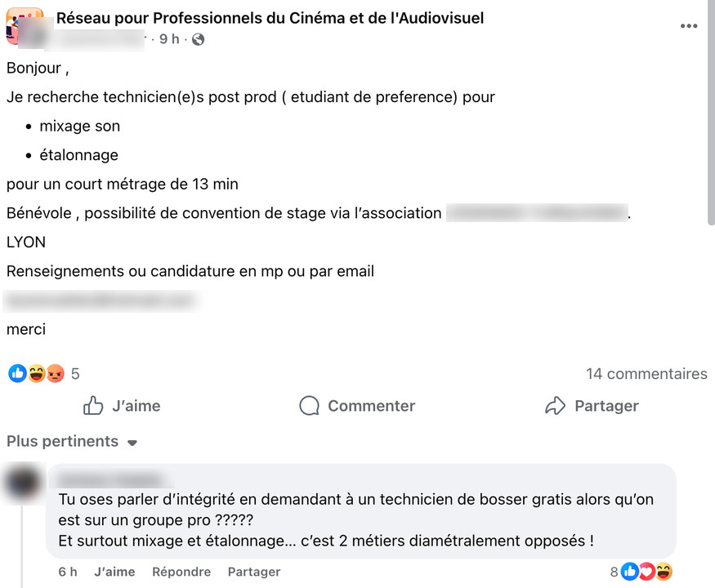Open the 14 commentaires link
Screen dimensions: 715x588
646,374
